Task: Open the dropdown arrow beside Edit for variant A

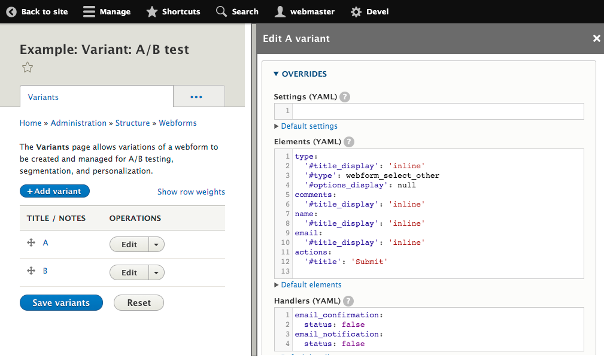Action: [156, 244]
